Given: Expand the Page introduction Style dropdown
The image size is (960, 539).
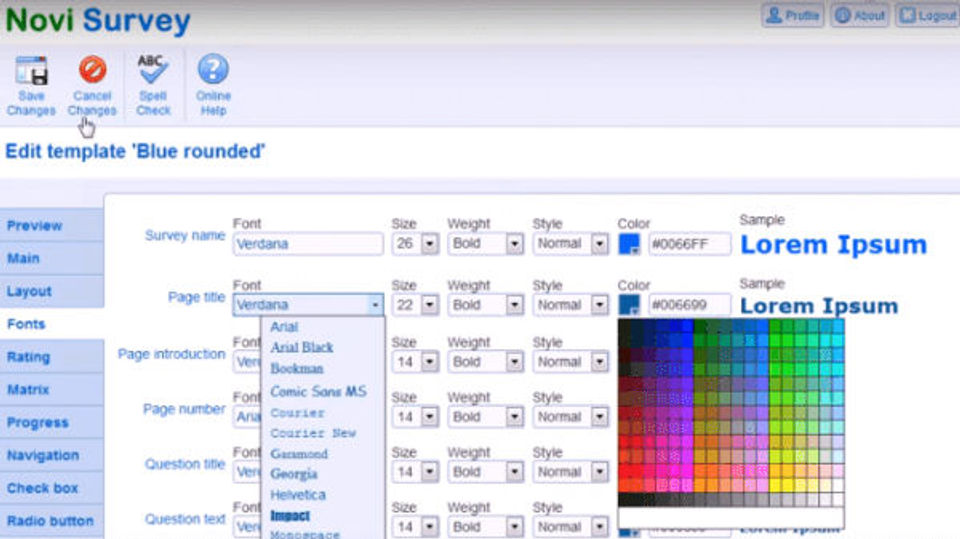Looking at the screenshot, I should click(x=599, y=362).
